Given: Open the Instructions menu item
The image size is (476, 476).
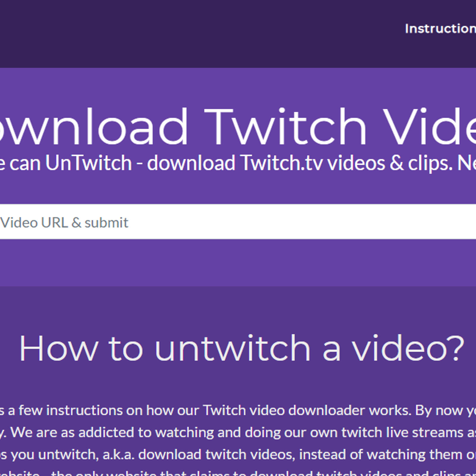Looking at the screenshot, I should (x=441, y=29).
